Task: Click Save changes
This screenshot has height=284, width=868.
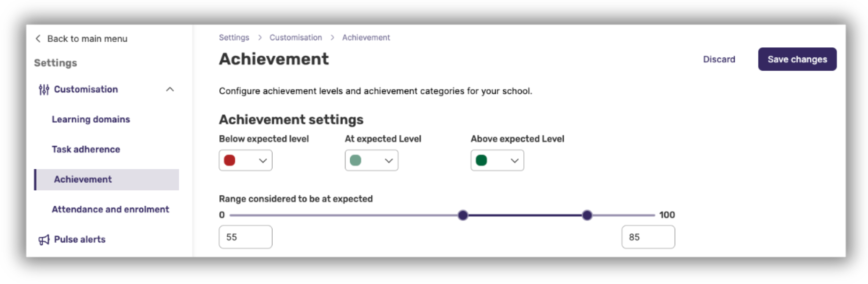Action: click(x=797, y=59)
